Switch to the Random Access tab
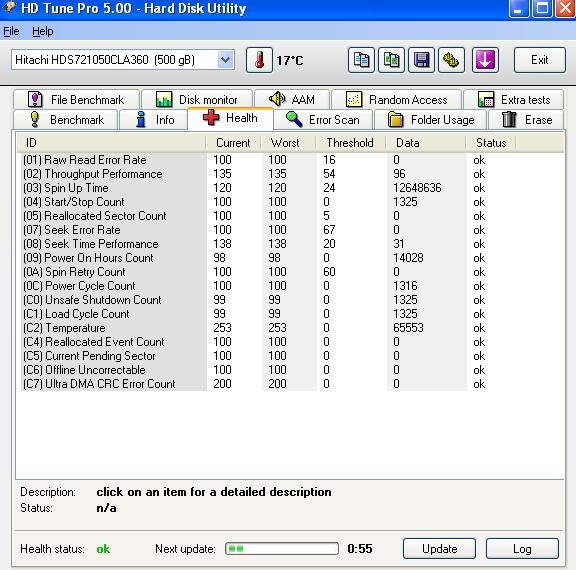Image resolution: width=576 pixels, height=570 pixels. click(x=396, y=100)
